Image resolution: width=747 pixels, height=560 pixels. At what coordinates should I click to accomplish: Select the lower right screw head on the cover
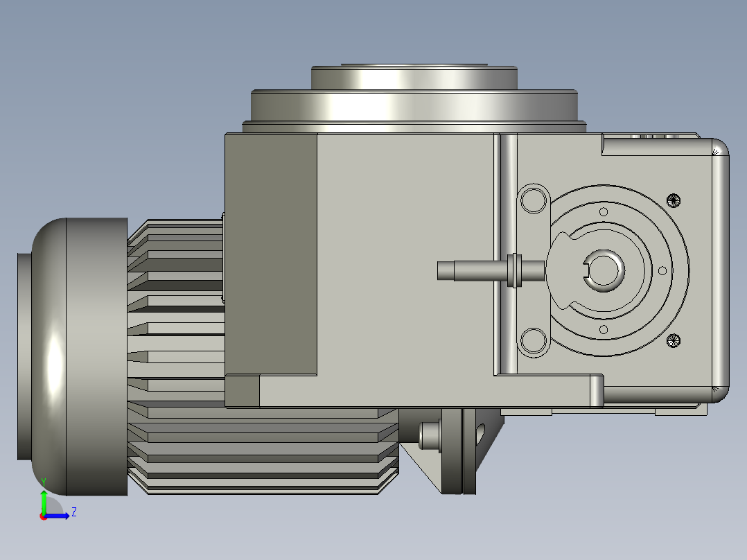[x=673, y=340]
